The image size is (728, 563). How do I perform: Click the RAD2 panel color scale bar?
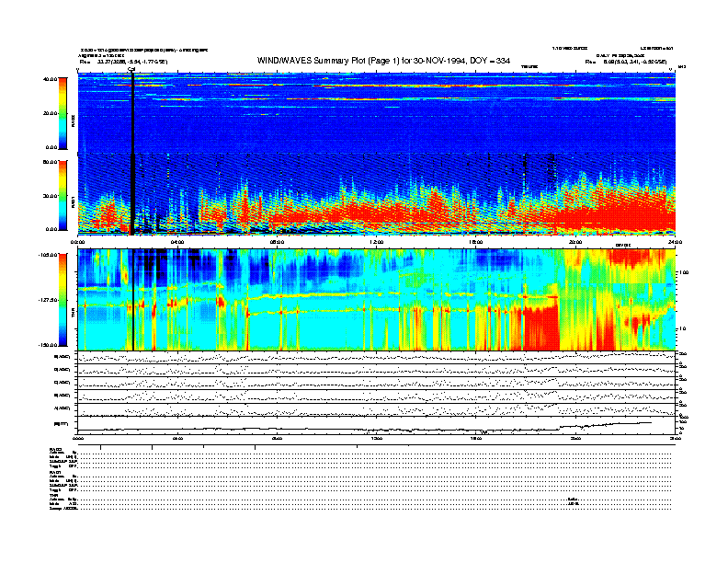[63, 113]
